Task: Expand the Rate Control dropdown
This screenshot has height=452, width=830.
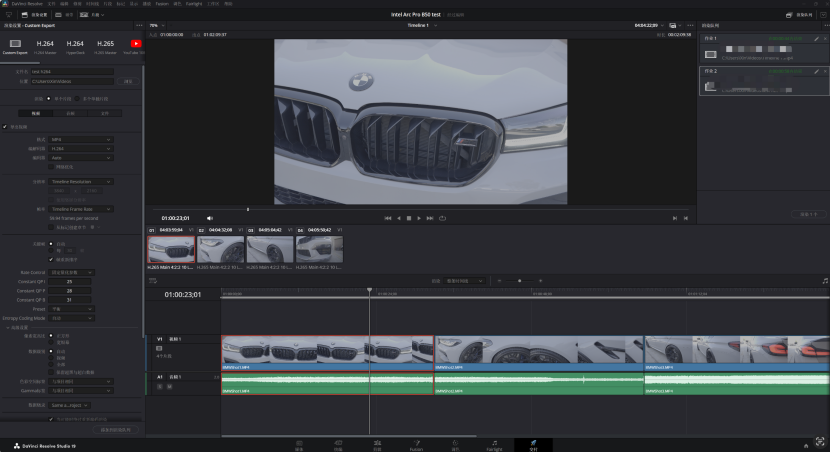Action: tap(72, 272)
